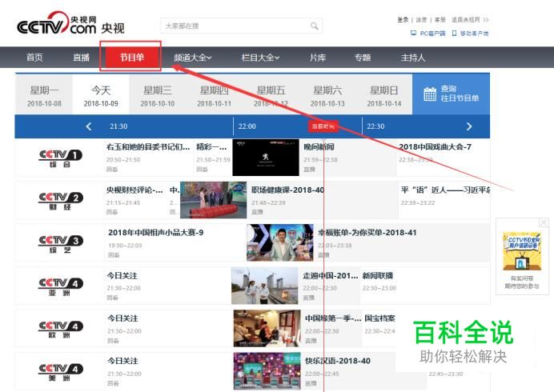Screen dimensions: 554x392
Task: Click the next time arrow
Action: click(469, 126)
